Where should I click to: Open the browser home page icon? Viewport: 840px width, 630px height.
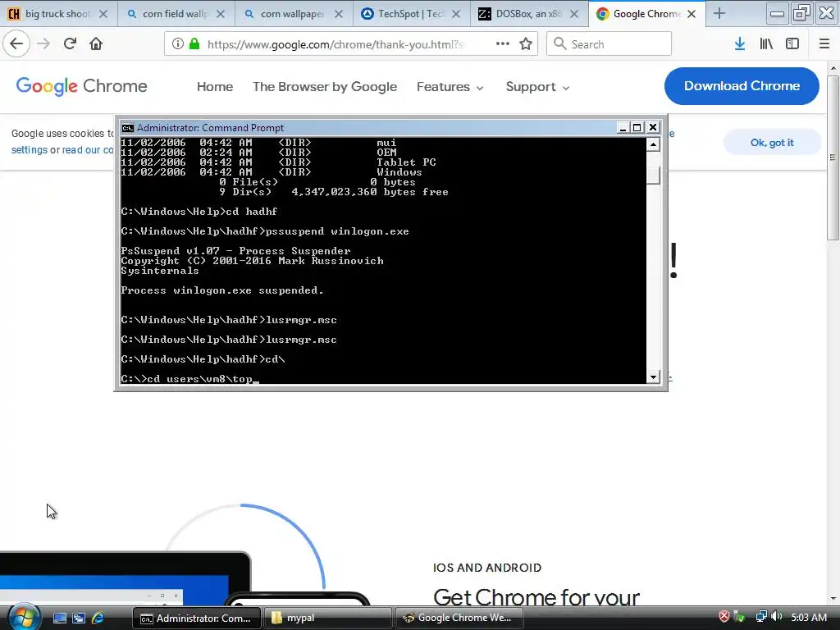[96, 44]
